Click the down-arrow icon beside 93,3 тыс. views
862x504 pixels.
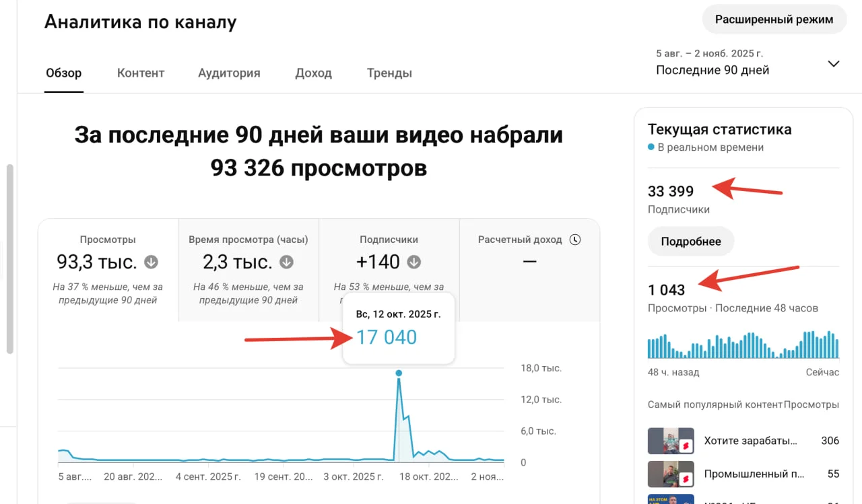[x=151, y=262]
